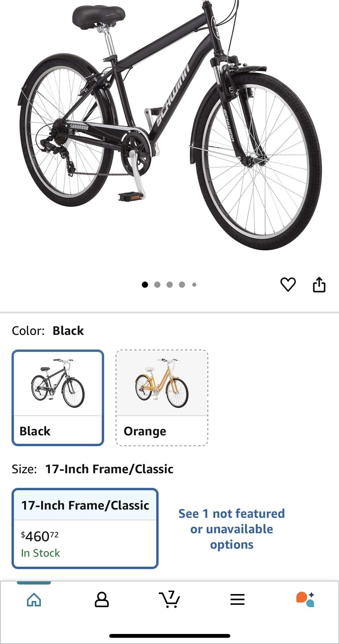The width and height of the screenshot is (339, 644).
Task: Open the hamburger menu tab
Action: click(x=237, y=599)
